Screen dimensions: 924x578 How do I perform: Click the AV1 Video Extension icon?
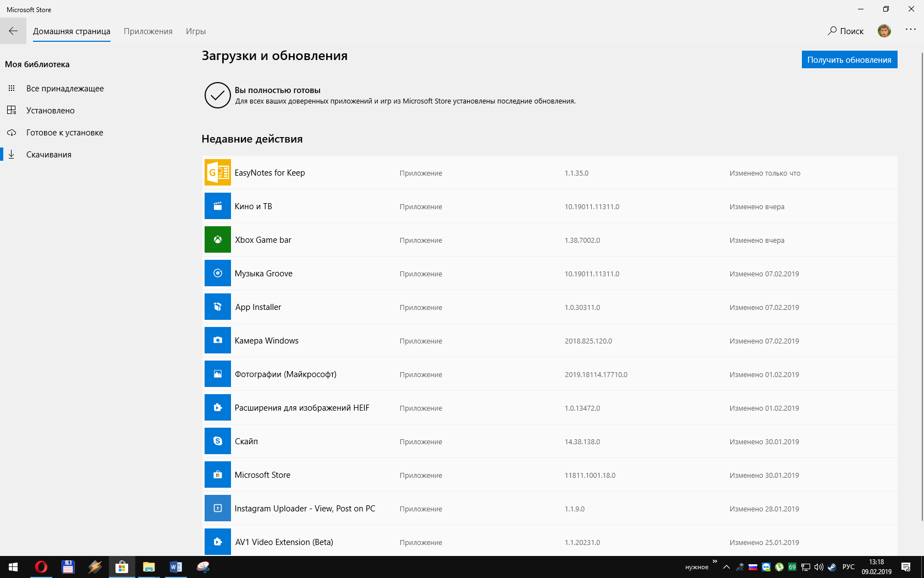coord(218,542)
